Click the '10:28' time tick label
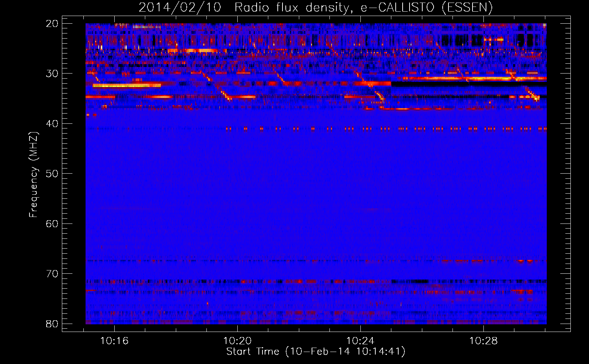Screen dimensions: 589x364 (483, 341)
